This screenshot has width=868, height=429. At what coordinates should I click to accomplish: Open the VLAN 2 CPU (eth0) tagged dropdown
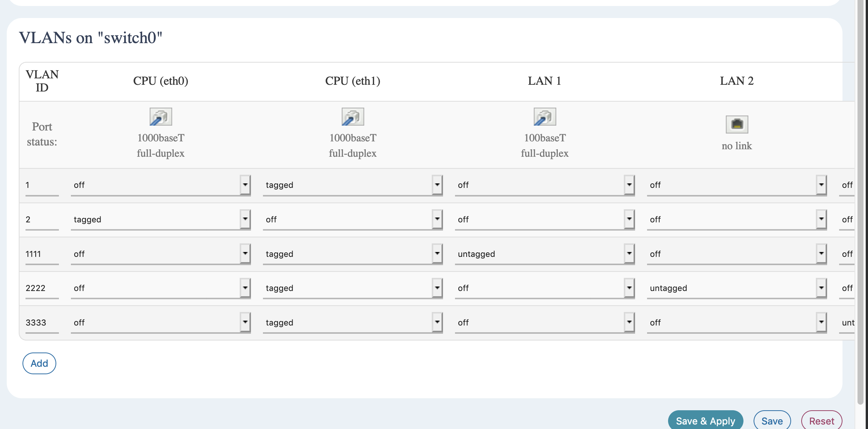[161, 219]
